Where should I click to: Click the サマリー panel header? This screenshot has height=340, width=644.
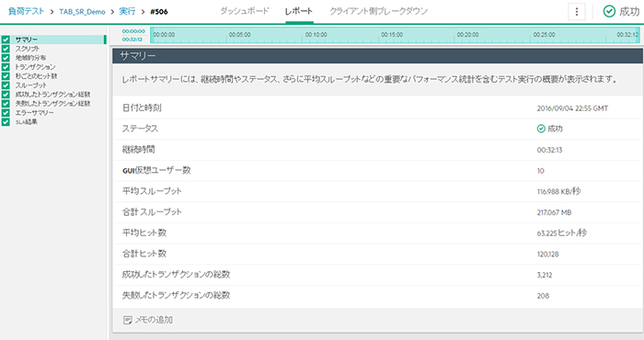377,56
